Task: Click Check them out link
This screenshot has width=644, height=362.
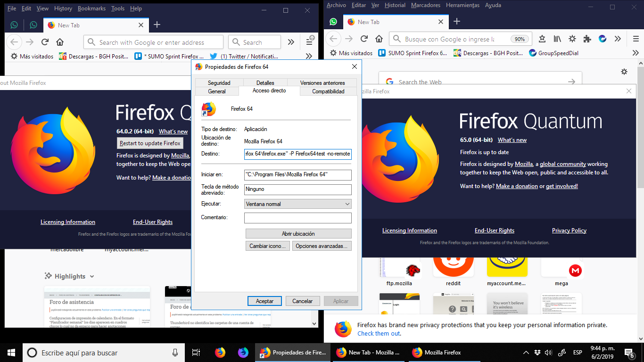Action: pos(379,333)
